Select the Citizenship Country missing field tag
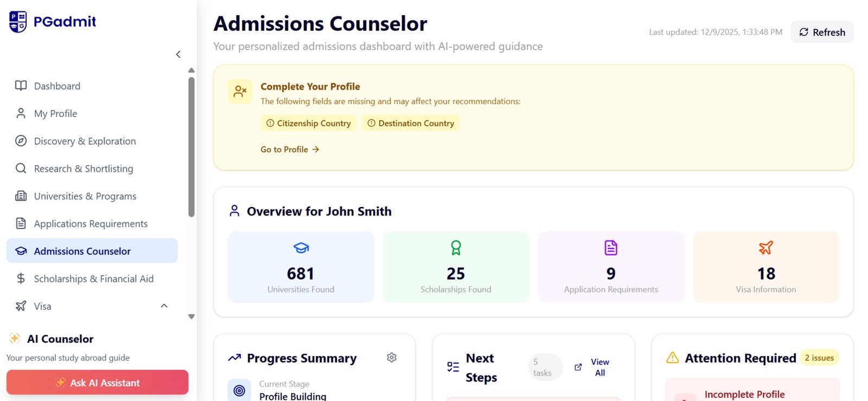868x401 pixels. coord(308,124)
